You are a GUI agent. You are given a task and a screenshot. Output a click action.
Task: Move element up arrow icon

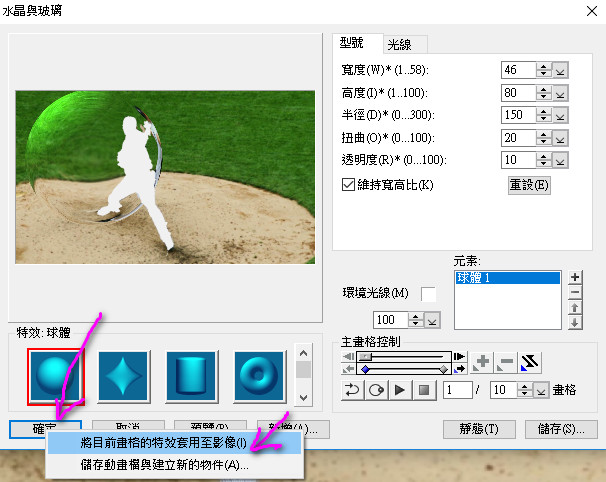[575, 308]
